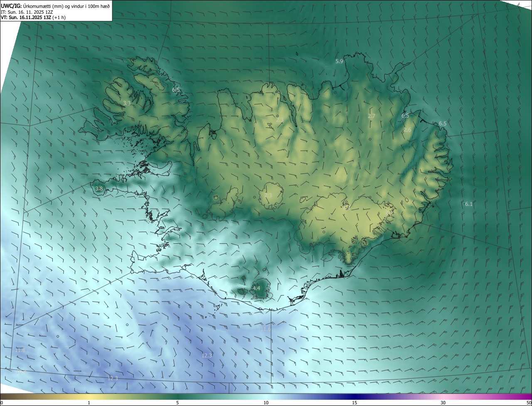Viewport: 532px width, 406px height.
Task: Click the 50 tick on the color scale
Action: (529, 403)
